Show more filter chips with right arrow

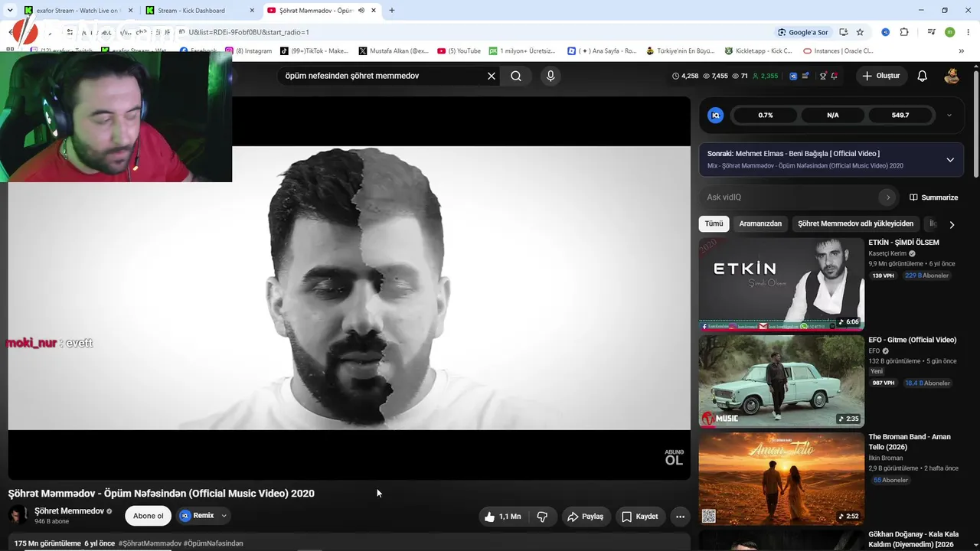tap(952, 224)
